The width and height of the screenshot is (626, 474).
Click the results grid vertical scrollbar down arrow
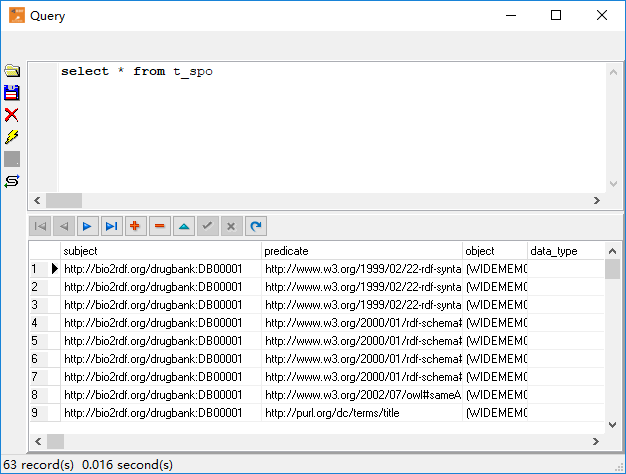[613, 424]
